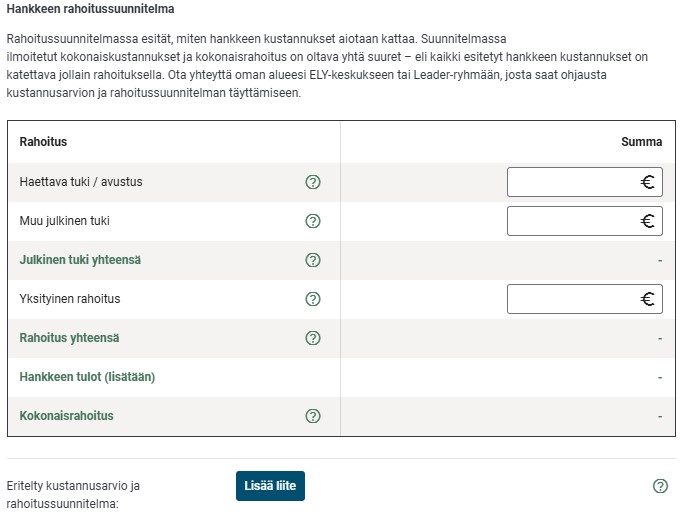Click the Julkinen tuki yhteensä row label

pos(80,260)
